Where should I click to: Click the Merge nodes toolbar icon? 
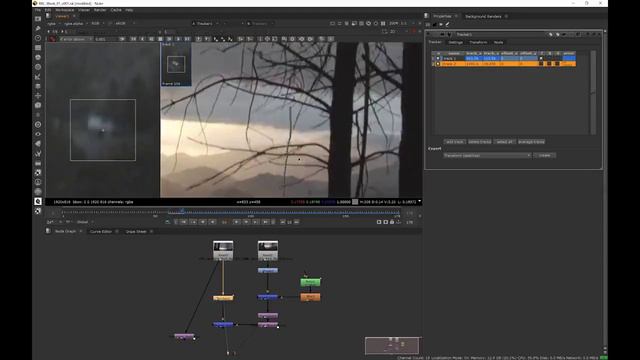coord(38,86)
